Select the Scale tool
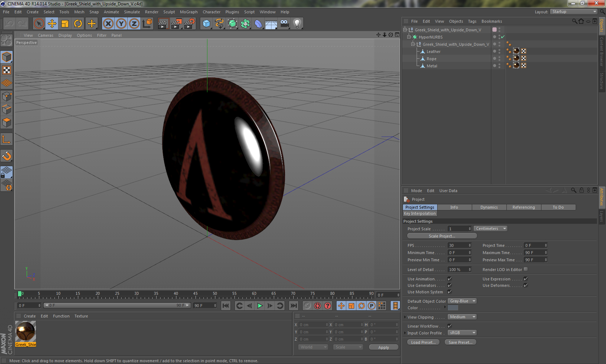 pos(65,24)
